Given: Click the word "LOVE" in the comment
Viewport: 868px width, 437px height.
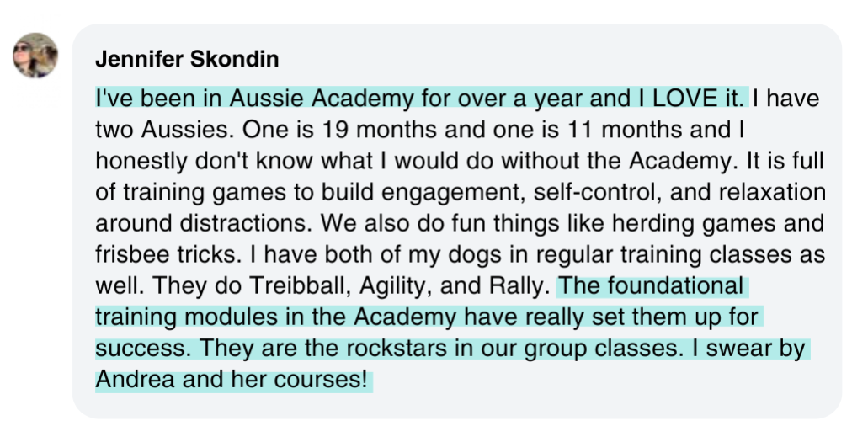Looking at the screenshot, I should click(685, 99).
